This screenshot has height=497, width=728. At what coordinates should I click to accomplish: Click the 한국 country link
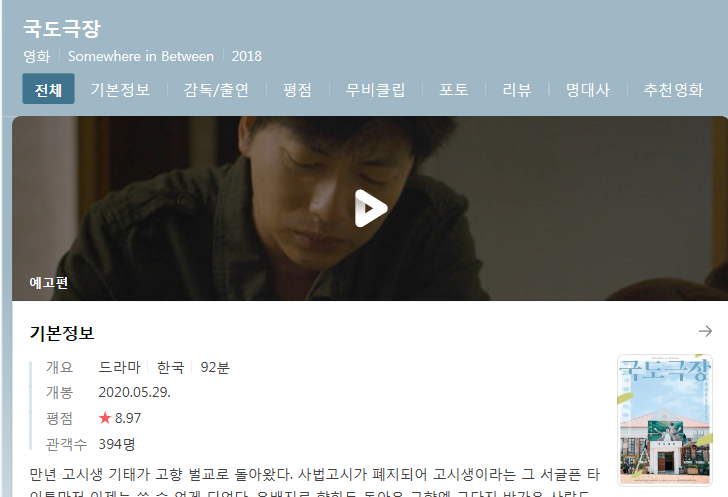tap(170, 367)
